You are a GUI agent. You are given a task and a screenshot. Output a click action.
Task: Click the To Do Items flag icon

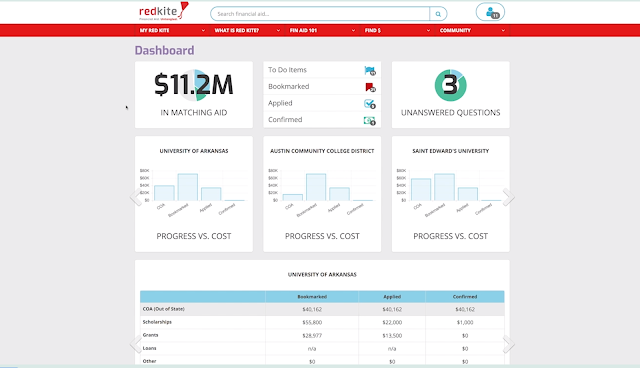point(370,71)
